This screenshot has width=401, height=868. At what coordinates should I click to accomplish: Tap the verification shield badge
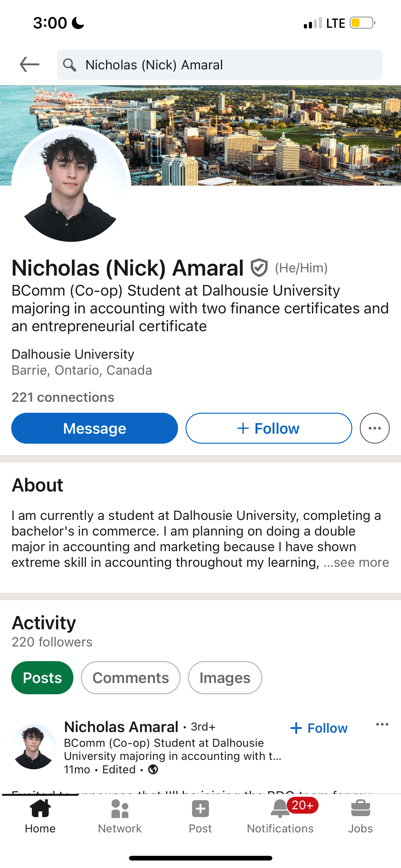[x=259, y=268]
